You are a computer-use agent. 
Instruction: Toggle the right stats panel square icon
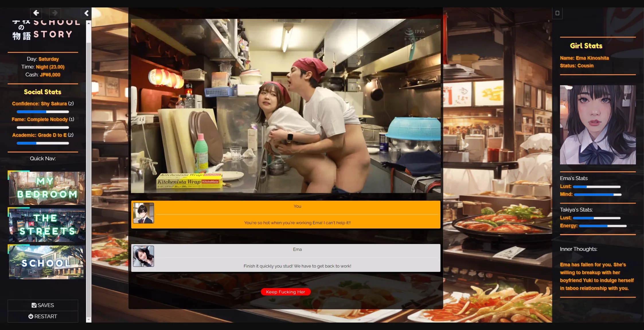[557, 13]
